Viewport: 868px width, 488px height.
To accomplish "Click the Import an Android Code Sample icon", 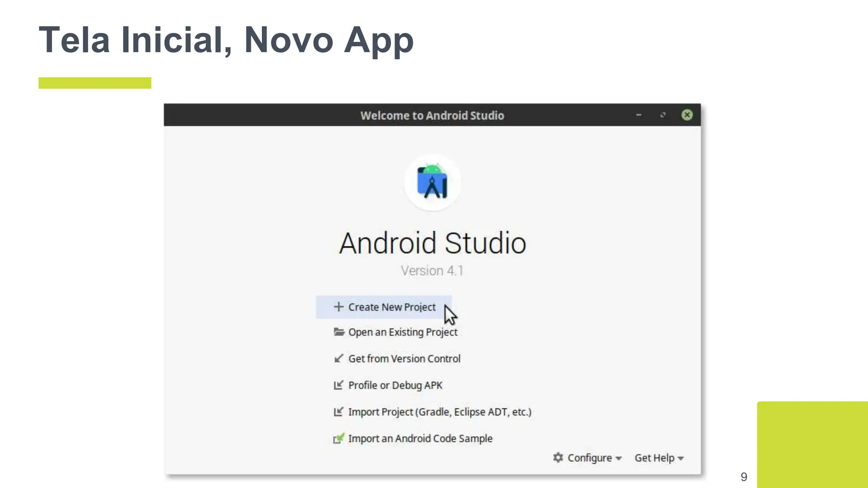I will click(x=338, y=438).
